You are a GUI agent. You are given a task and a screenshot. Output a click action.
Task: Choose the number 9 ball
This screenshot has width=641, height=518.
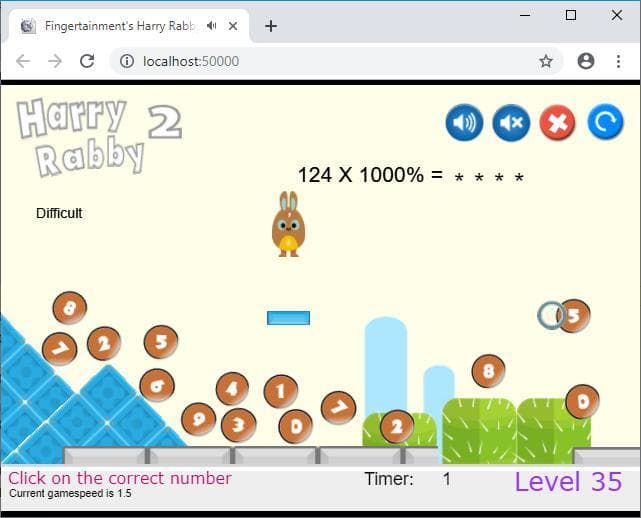point(199,419)
